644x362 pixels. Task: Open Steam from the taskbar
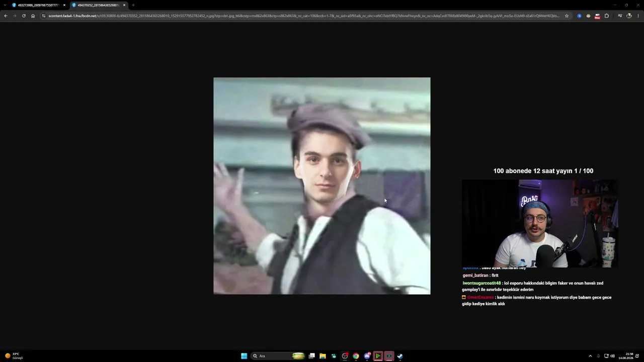[x=400, y=356]
